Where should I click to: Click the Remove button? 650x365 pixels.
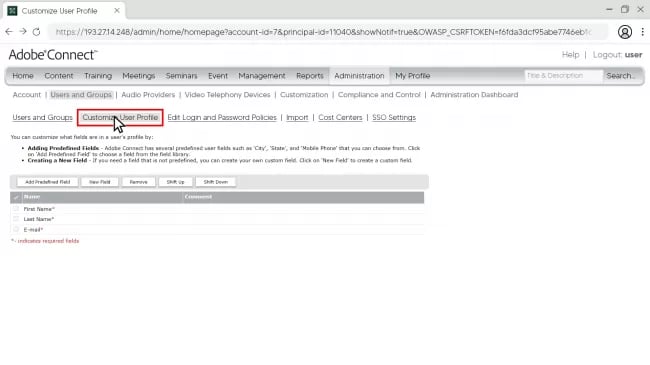tap(138, 182)
